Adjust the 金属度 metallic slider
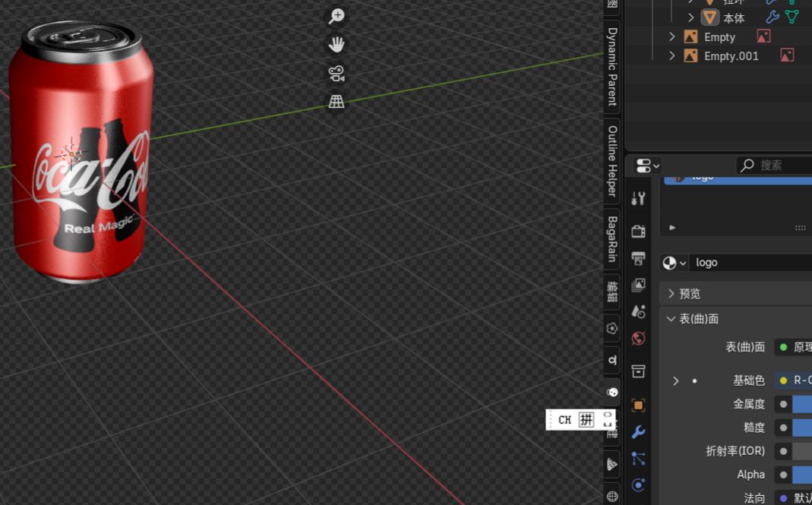This screenshot has height=505, width=812. coord(802,404)
